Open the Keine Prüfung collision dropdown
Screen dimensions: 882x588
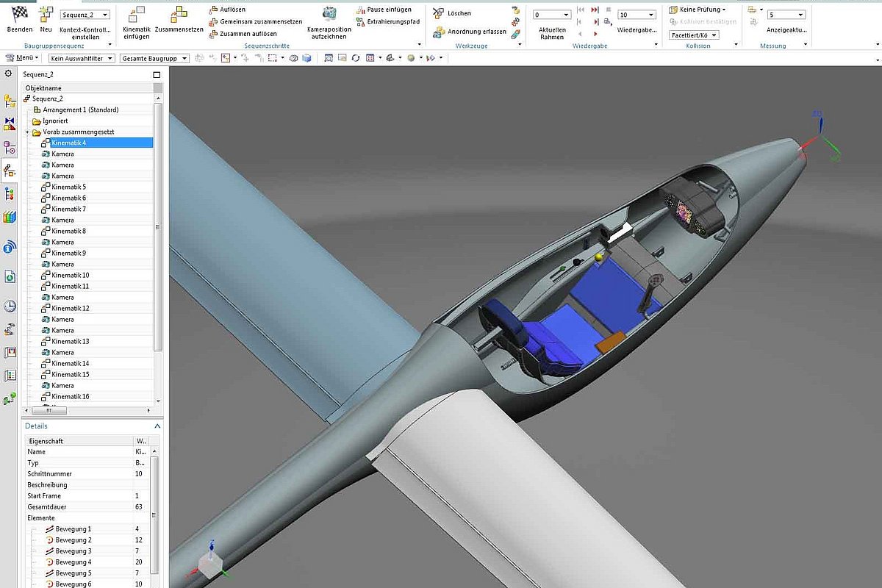pyautogui.click(x=698, y=10)
